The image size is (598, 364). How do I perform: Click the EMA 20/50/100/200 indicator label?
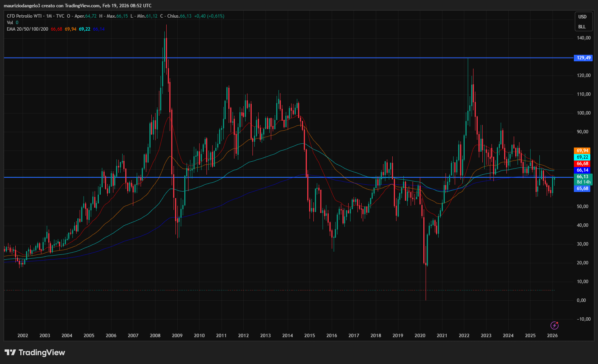(x=28, y=29)
